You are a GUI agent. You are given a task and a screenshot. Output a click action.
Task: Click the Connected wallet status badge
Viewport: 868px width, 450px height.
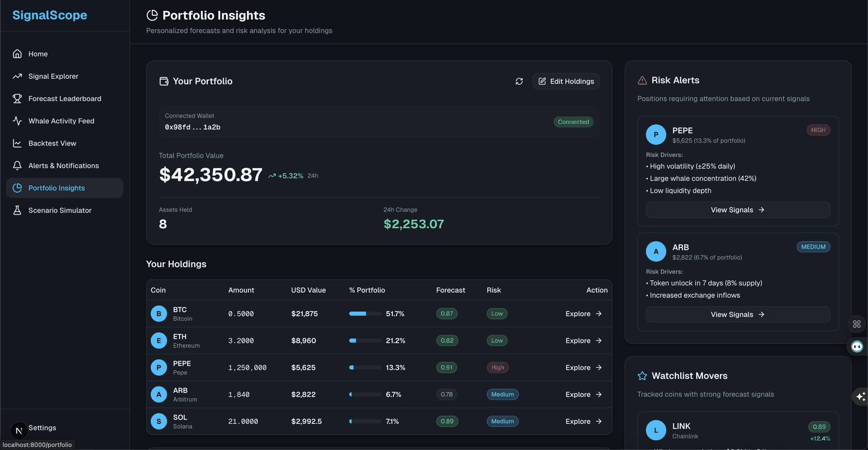click(573, 122)
